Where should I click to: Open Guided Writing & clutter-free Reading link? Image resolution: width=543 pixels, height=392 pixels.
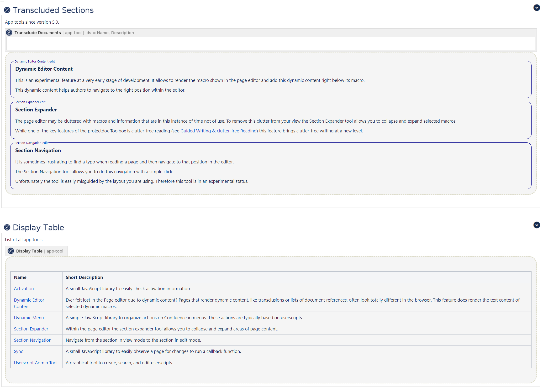click(x=218, y=131)
